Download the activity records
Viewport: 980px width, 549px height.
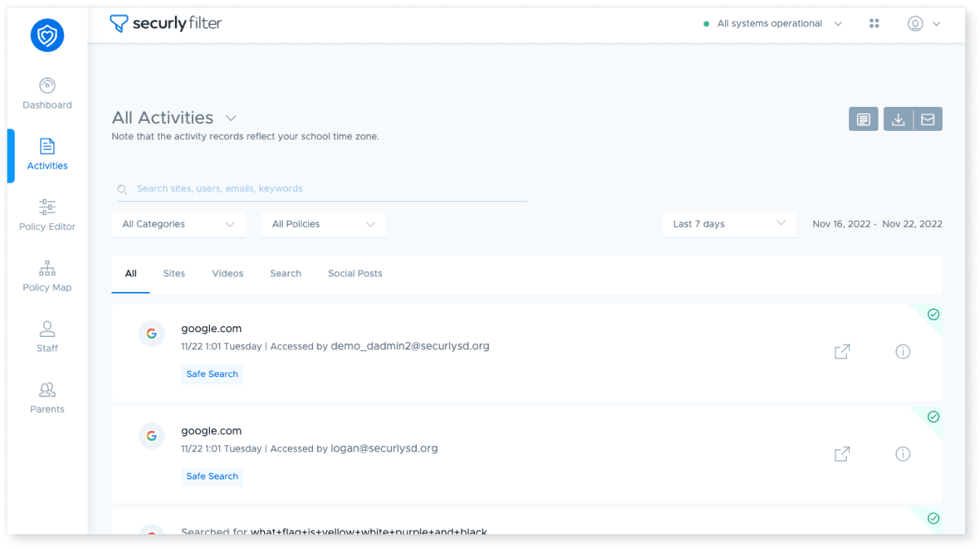tap(898, 119)
